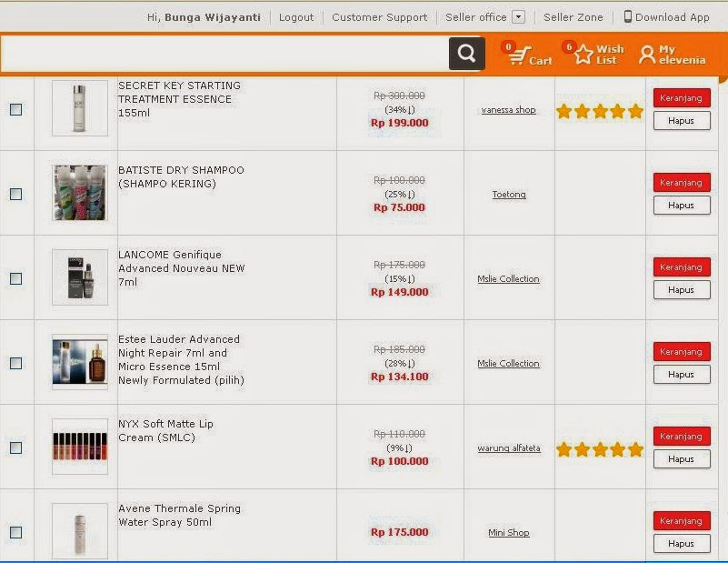Remove Avene Spring Water with Hapus

[x=682, y=544]
